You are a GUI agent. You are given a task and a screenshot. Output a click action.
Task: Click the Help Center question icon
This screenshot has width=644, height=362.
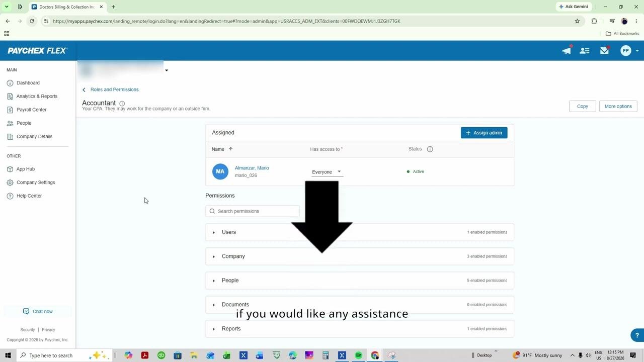[10, 196]
